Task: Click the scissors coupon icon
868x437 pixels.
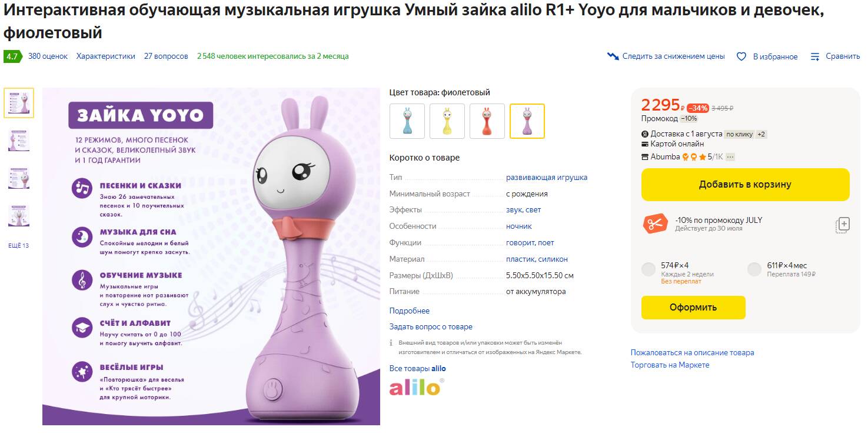Action: tap(654, 224)
